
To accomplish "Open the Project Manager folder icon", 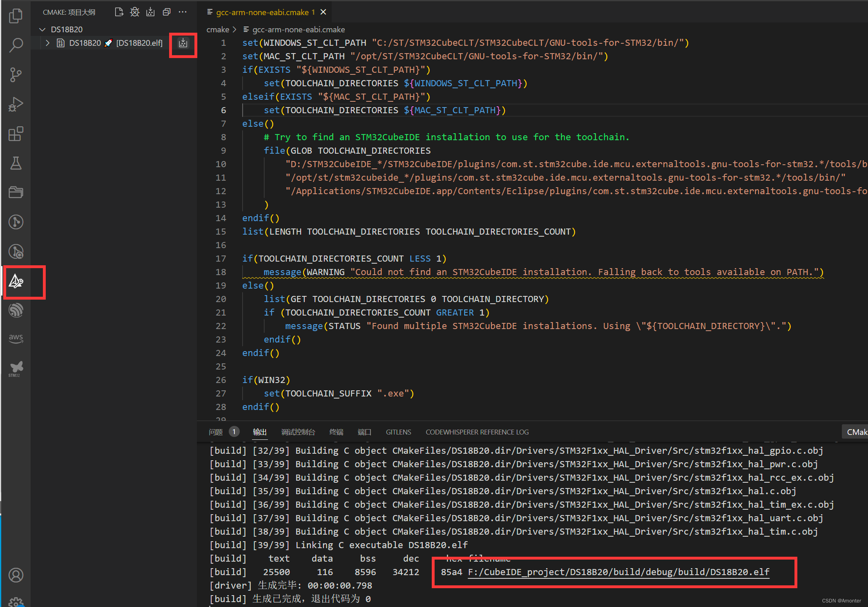I will point(16,193).
